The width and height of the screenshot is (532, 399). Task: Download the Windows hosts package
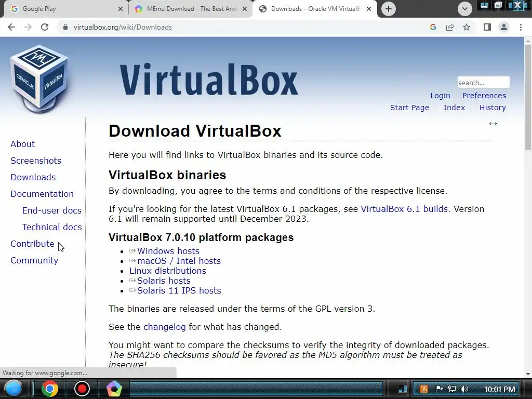click(x=168, y=251)
